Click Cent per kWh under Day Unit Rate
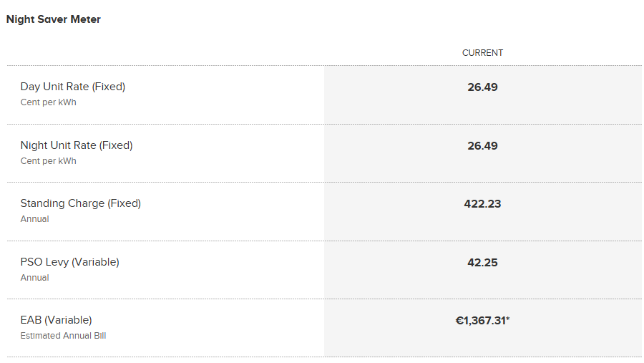The width and height of the screenshot is (644, 363). tap(49, 102)
